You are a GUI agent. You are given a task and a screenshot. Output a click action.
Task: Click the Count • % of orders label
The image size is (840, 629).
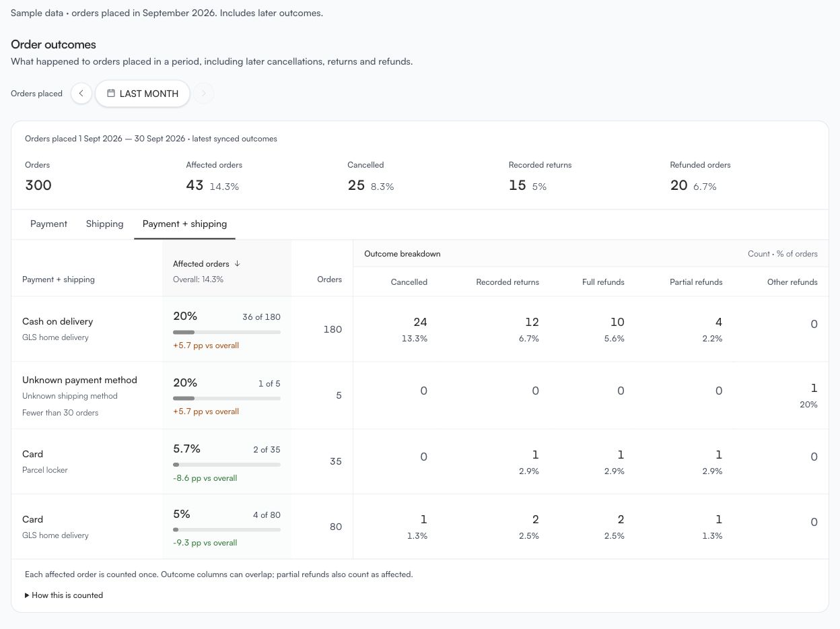pyautogui.click(x=783, y=254)
